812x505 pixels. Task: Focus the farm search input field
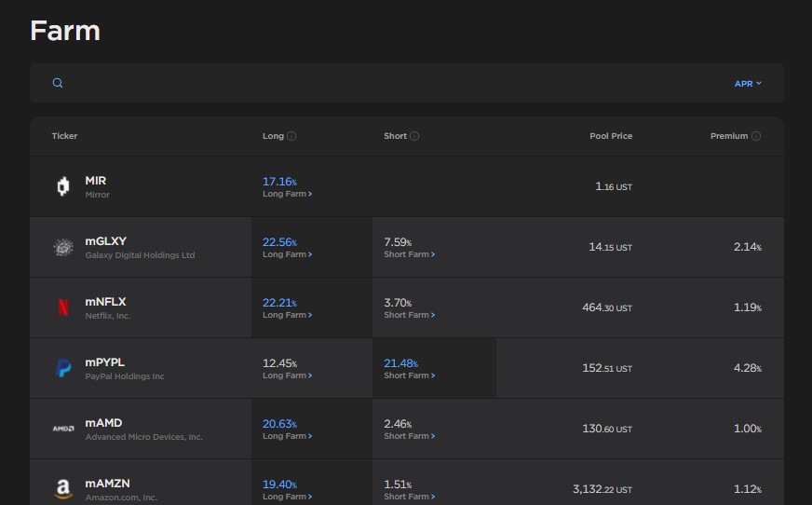pos(394,83)
